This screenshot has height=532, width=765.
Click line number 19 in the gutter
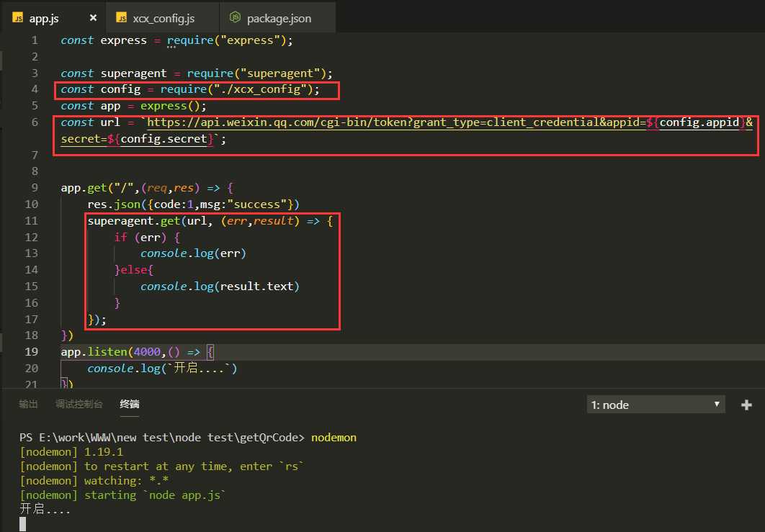pos(31,351)
